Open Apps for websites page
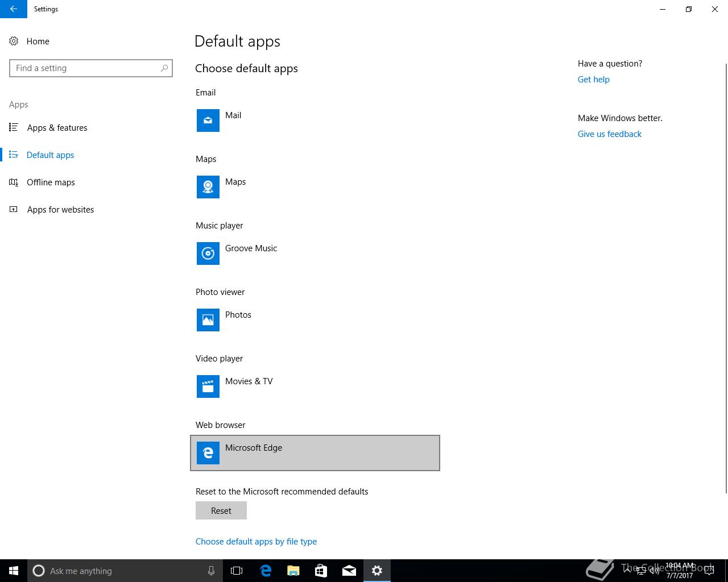 (60, 210)
